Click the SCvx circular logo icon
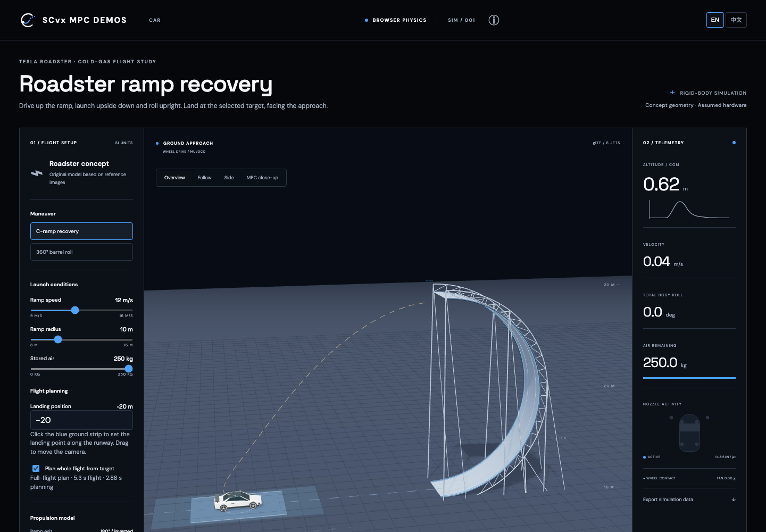 click(27, 20)
